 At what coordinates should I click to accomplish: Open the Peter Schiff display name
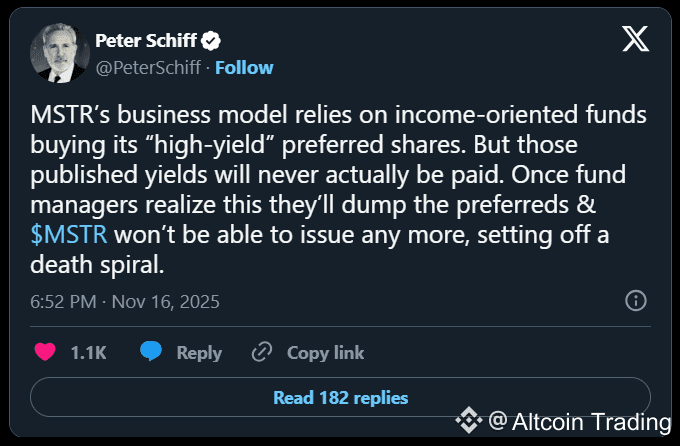[146, 41]
